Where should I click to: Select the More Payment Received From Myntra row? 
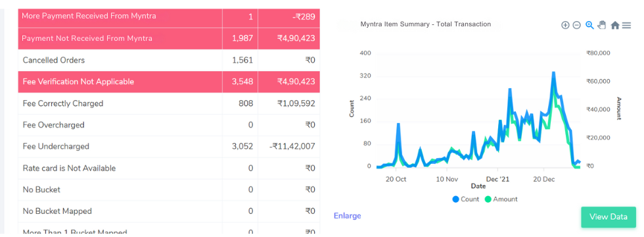[169, 17]
